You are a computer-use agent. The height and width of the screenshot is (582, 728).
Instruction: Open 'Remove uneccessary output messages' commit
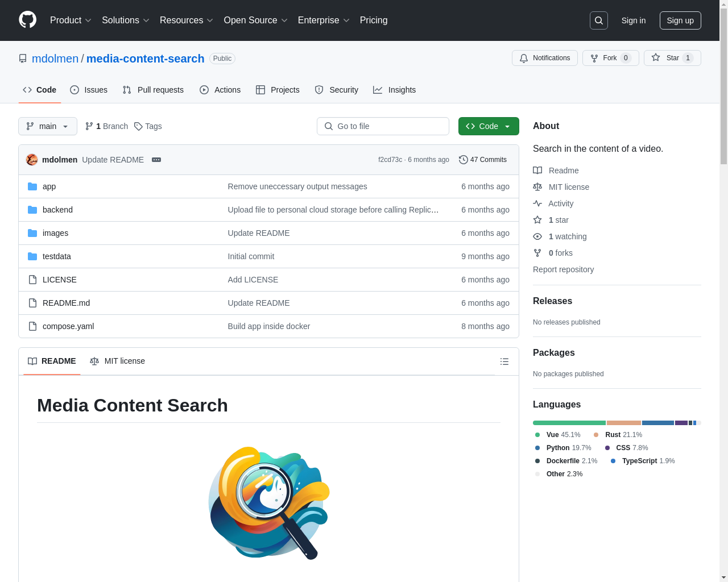pyautogui.click(x=297, y=186)
